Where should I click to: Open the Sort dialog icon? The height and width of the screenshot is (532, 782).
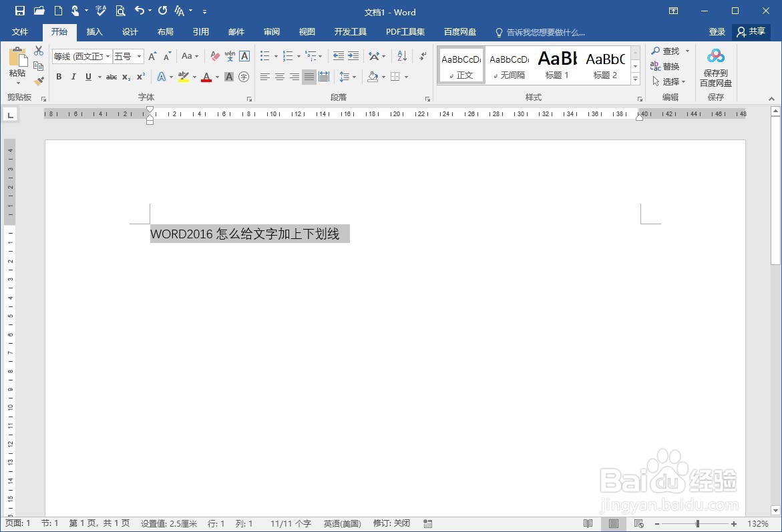(401, 56)
